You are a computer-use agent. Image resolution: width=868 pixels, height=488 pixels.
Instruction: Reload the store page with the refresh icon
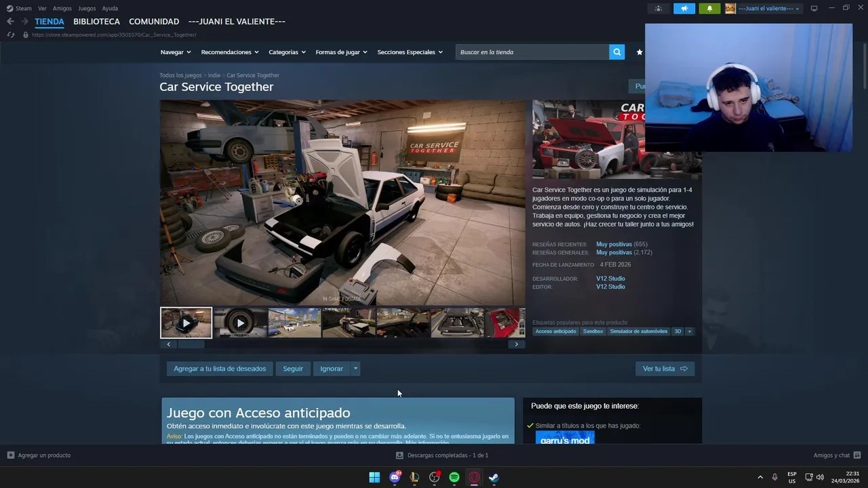coord(10,35)
